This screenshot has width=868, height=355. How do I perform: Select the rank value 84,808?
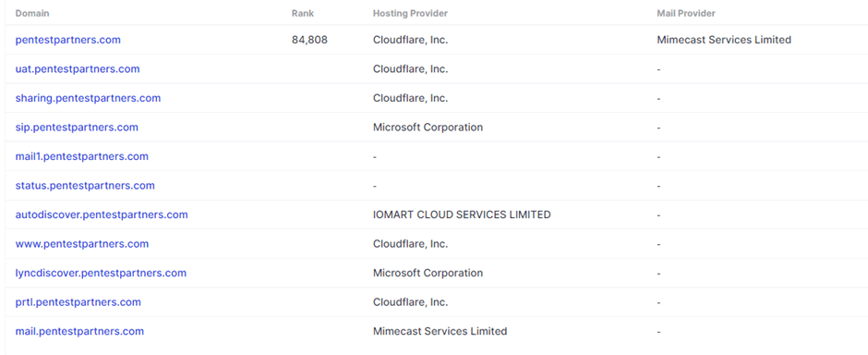click(x=309, y=40)
